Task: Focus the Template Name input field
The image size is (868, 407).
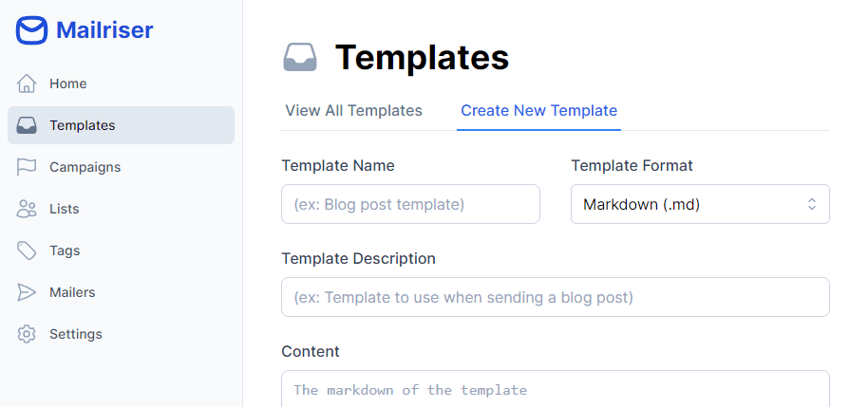Action: [410, 204]
